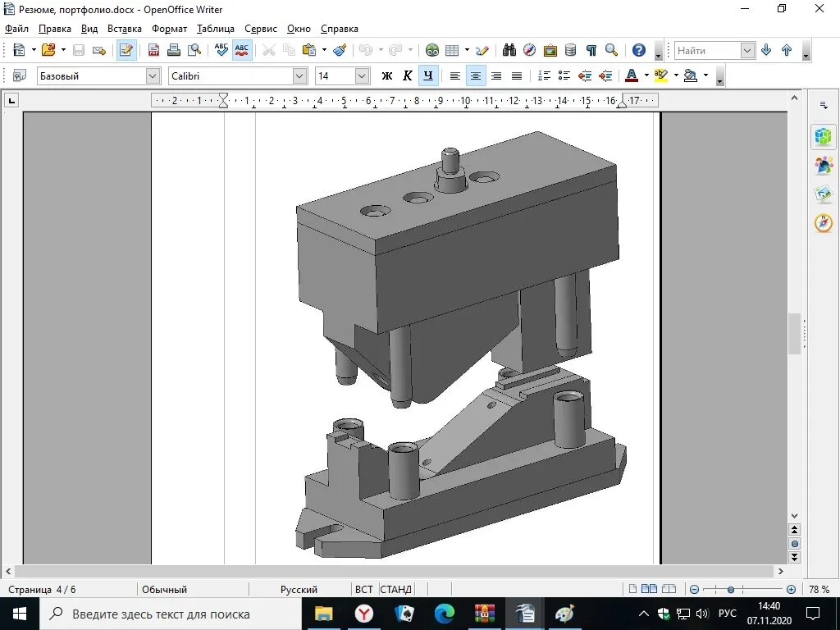Open the Вид menu

[89, 29]
